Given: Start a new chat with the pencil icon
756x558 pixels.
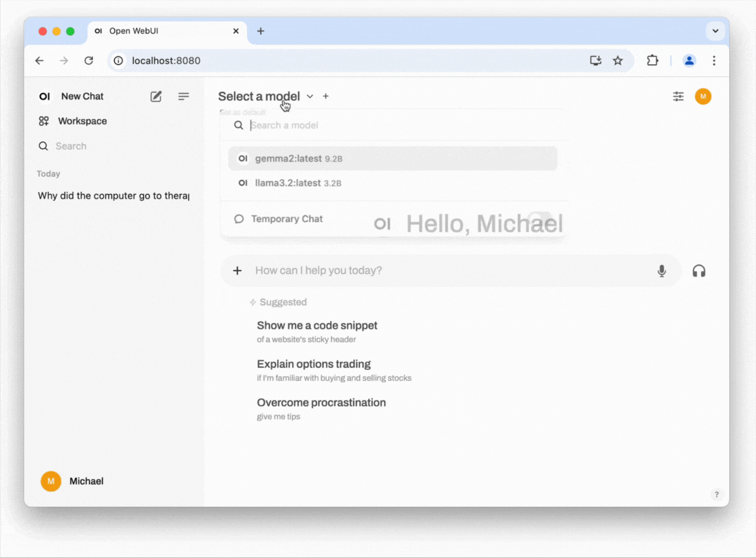Looking at the screenshot, I should [x=155, y=96].
